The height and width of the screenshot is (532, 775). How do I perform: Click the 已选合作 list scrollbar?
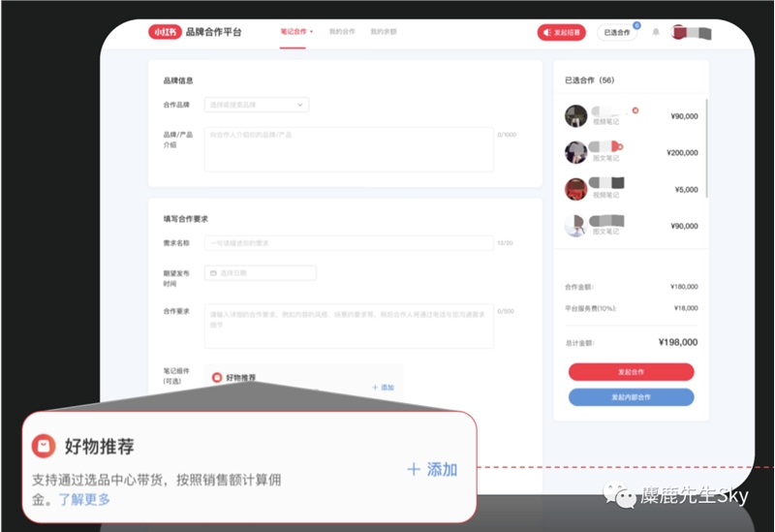tap(706, 148)
